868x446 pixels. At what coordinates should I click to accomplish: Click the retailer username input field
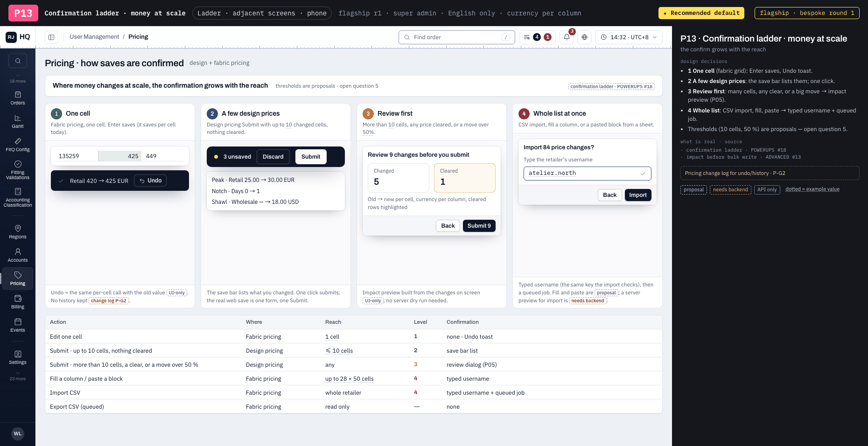(587, 173)
